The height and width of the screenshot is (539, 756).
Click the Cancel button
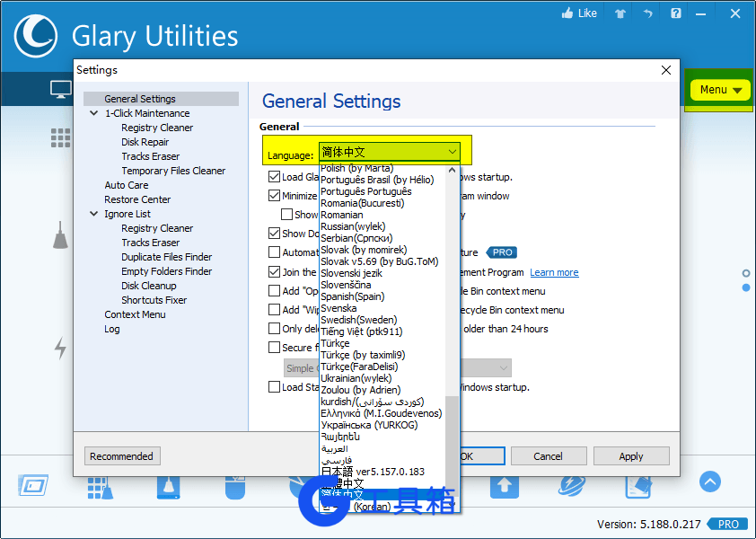(549, 456)
